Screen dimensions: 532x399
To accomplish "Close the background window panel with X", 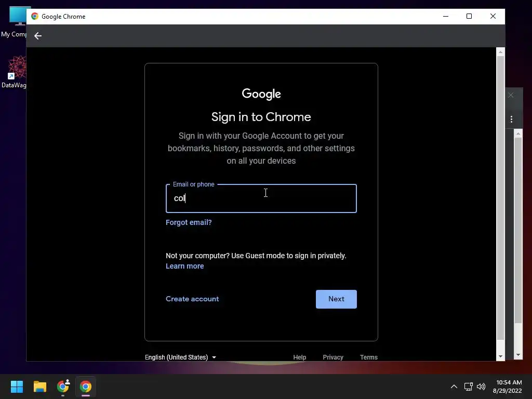I will tap(511, 96).
